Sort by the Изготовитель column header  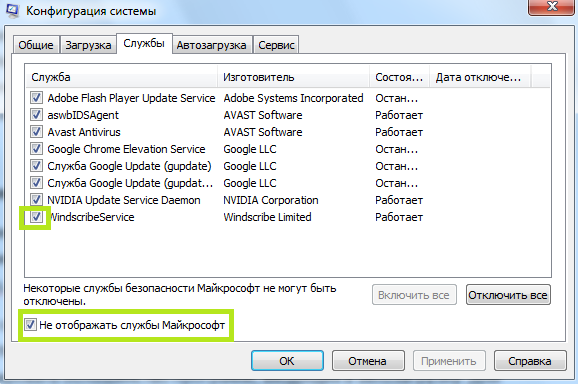click(x=293, y=77)
